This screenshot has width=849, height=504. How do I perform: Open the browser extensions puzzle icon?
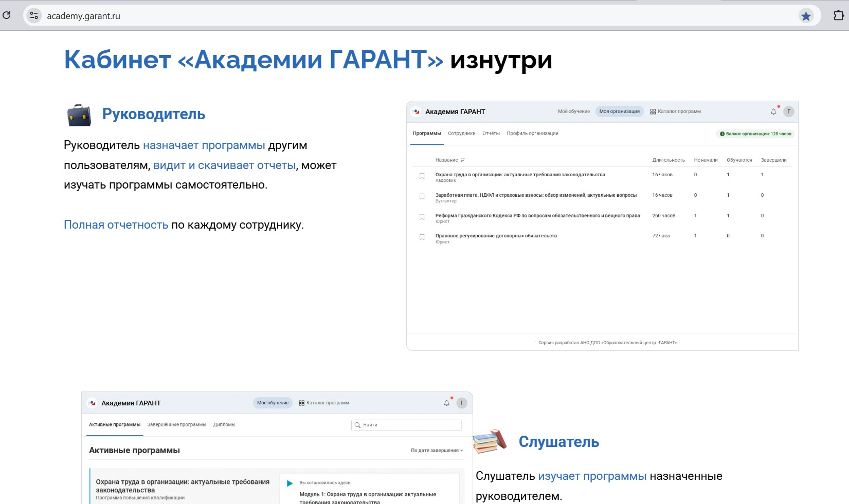point(839,15)
